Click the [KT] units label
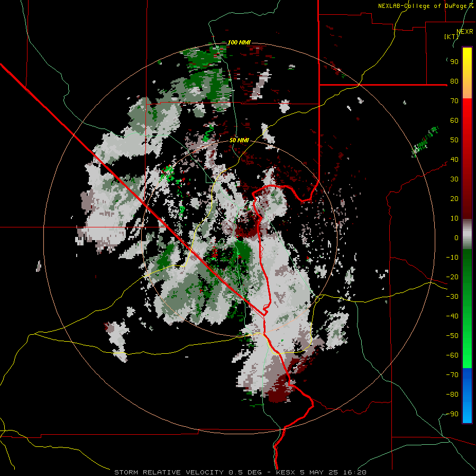The width and height of the screenshot is (476, 476). [452, 36]
